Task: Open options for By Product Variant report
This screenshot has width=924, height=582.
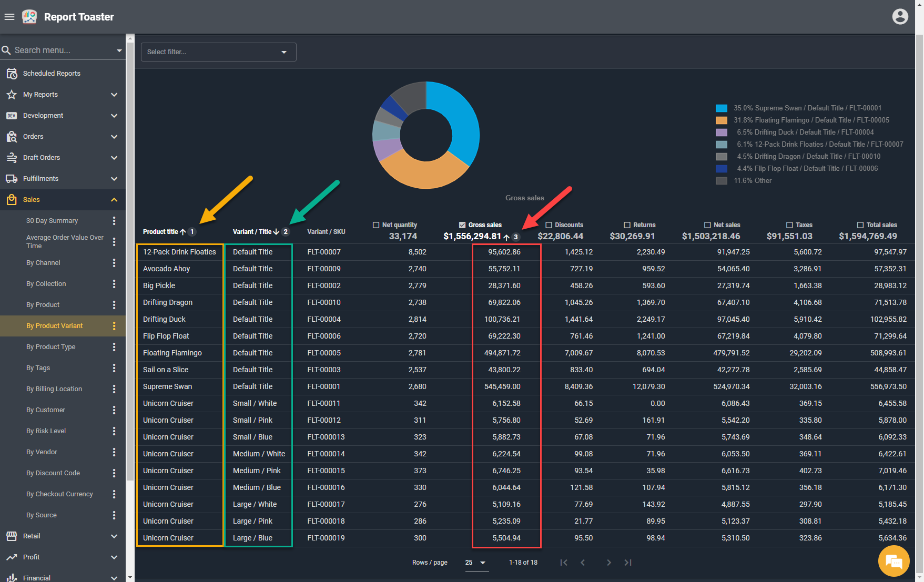Action: click(114, 326)
